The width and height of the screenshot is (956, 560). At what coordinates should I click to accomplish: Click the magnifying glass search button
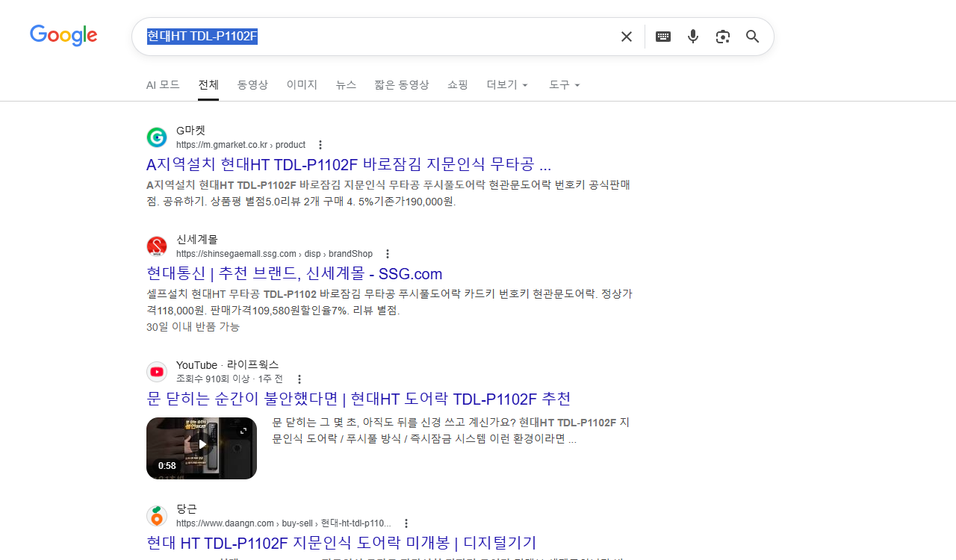752,37
